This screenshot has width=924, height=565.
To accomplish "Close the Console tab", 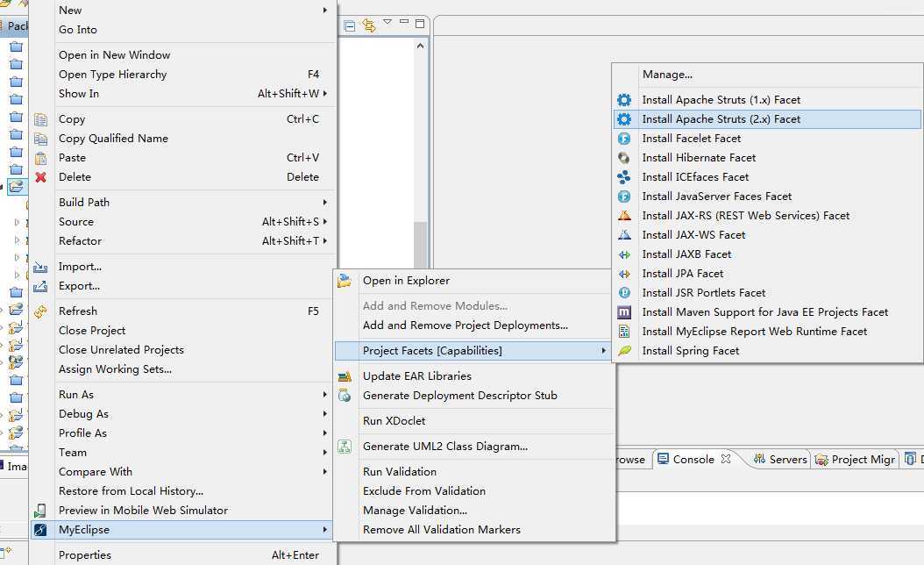I will tap(726, 458).
